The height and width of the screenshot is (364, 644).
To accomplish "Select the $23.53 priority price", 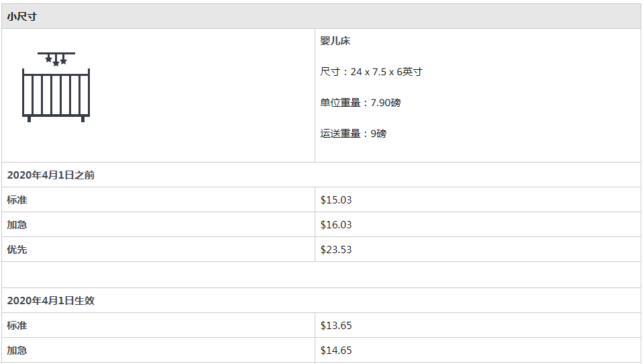I will click(x=336, y=249).
